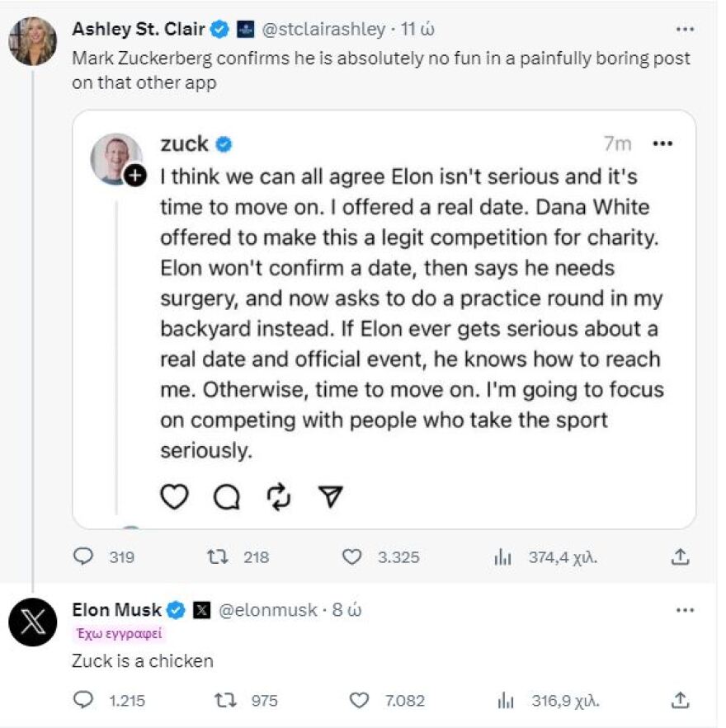Like the quoted zuck Threads post

coord(174,496)
